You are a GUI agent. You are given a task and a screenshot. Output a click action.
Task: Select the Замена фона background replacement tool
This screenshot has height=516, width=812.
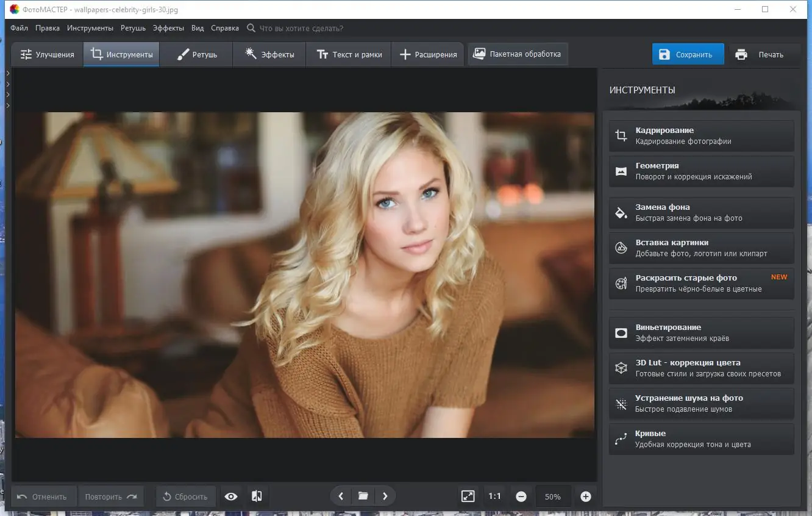click(700, 212)
